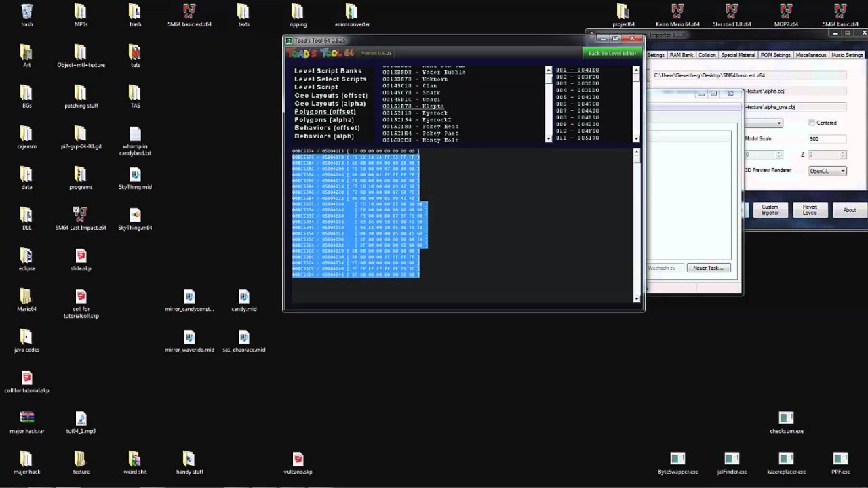Open the eclipse folder icon

coord(26,256)
